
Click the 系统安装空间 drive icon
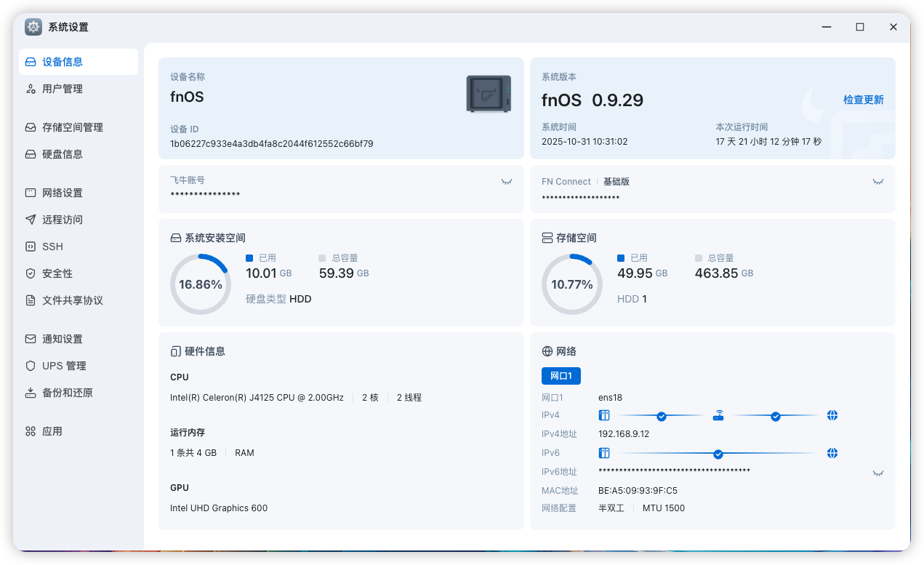tap(176, 238)
